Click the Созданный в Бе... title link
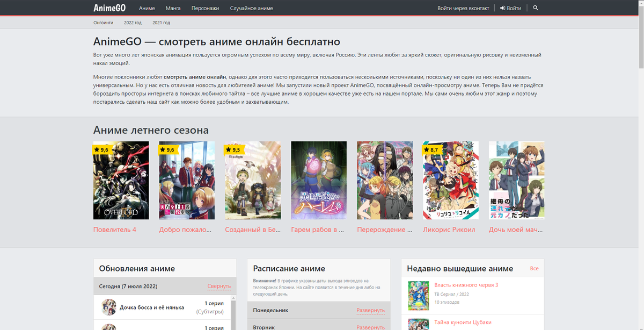 click(x=253, y=229)
